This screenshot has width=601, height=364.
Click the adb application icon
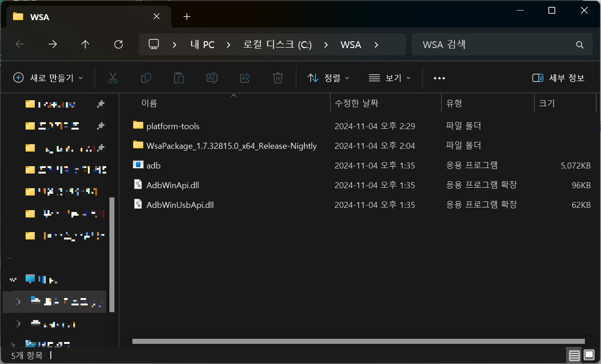138,165
